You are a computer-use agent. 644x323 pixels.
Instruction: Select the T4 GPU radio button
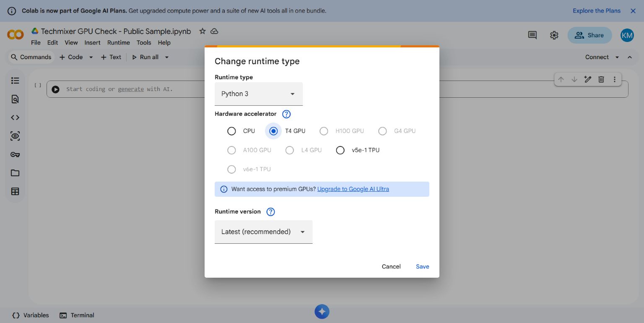coord(273,131)
